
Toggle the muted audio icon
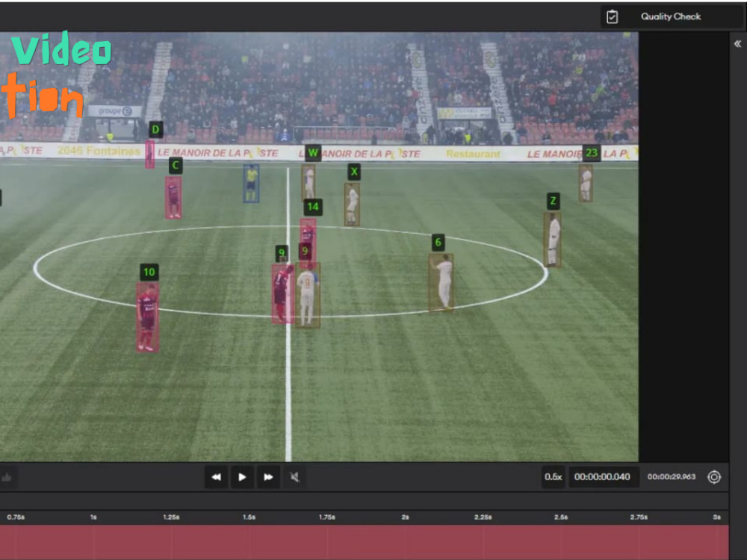point(294,476)
